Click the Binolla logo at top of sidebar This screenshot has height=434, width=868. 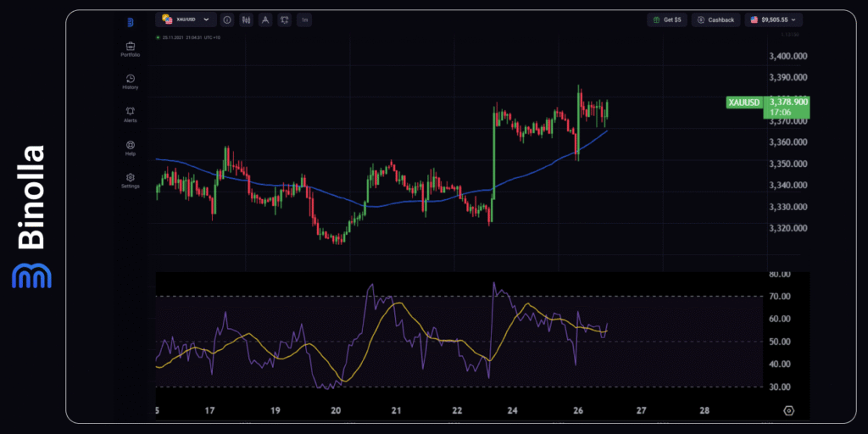(x=131, y=22)
